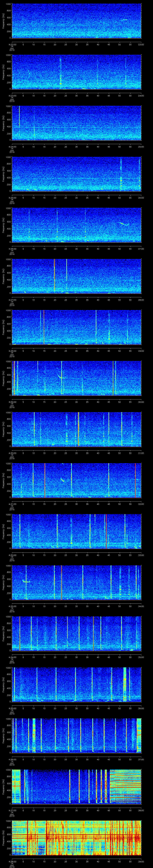Click the '4:31:00' start time label
The image size is (153, 868).
tap(12, 504)
